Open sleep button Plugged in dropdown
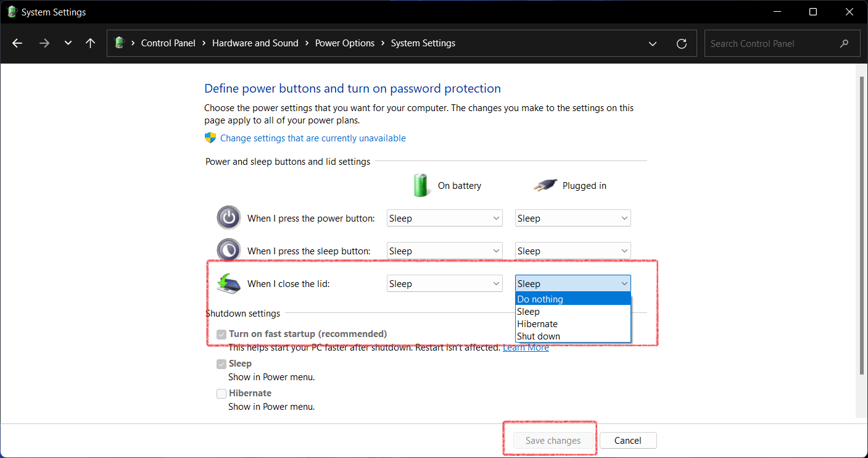The image size is (868, 458). pos(573,251)
